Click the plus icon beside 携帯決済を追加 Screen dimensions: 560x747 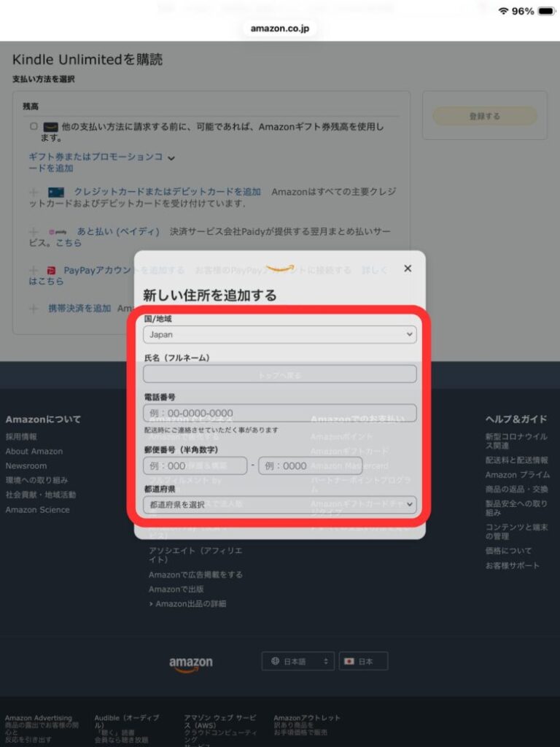coord(34,309)
